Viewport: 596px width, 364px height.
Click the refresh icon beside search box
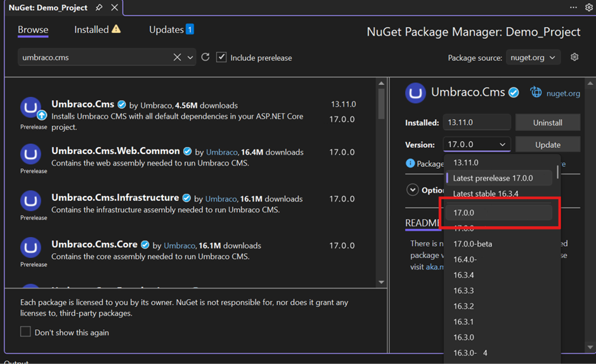(205, 57)
